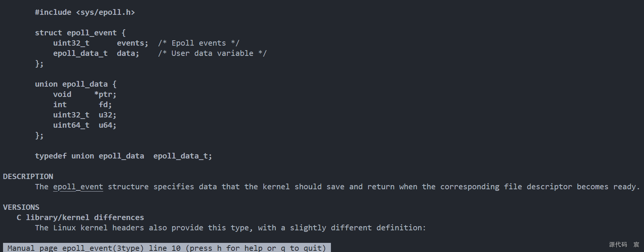Click the epoll_data_t data member
This screenshot has width=644, height=252.
pyautogui.click(x=96, y=53)
